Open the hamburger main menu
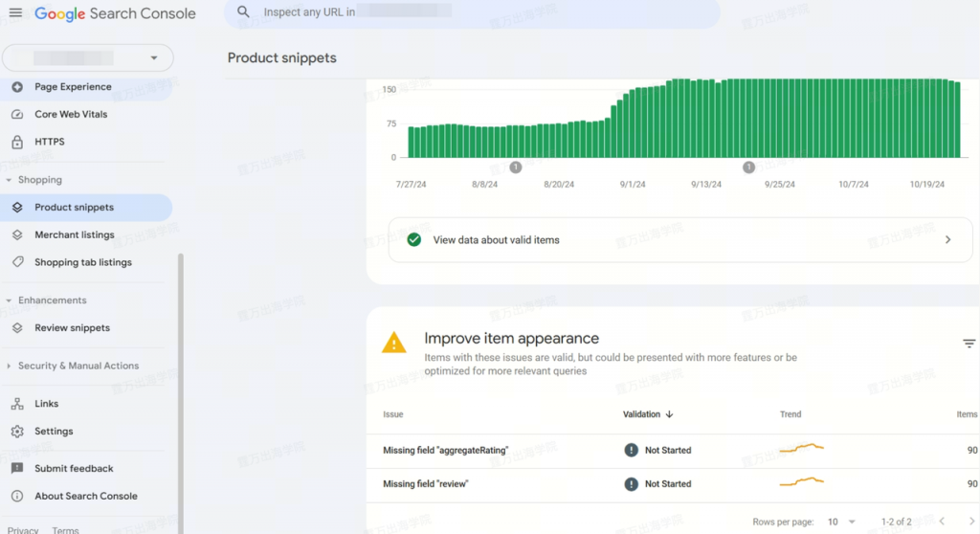This screenshot has height=534, width=980. [x=15, y=12]
